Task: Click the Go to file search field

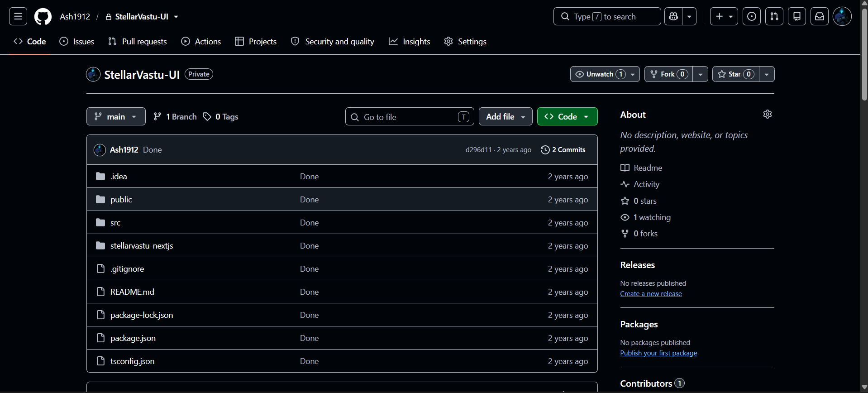Action: [410, 117]
